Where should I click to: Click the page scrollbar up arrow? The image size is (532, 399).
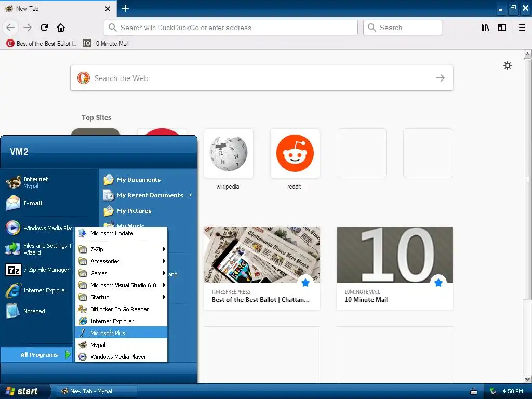click(528, 54)
